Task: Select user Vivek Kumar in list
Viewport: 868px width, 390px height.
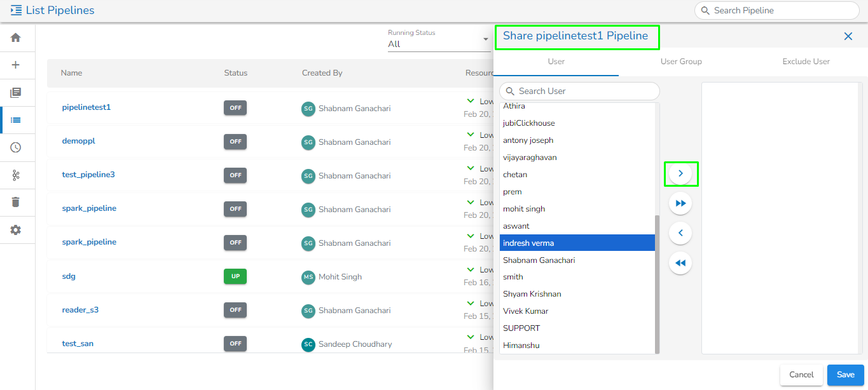Action: [577, 311]
